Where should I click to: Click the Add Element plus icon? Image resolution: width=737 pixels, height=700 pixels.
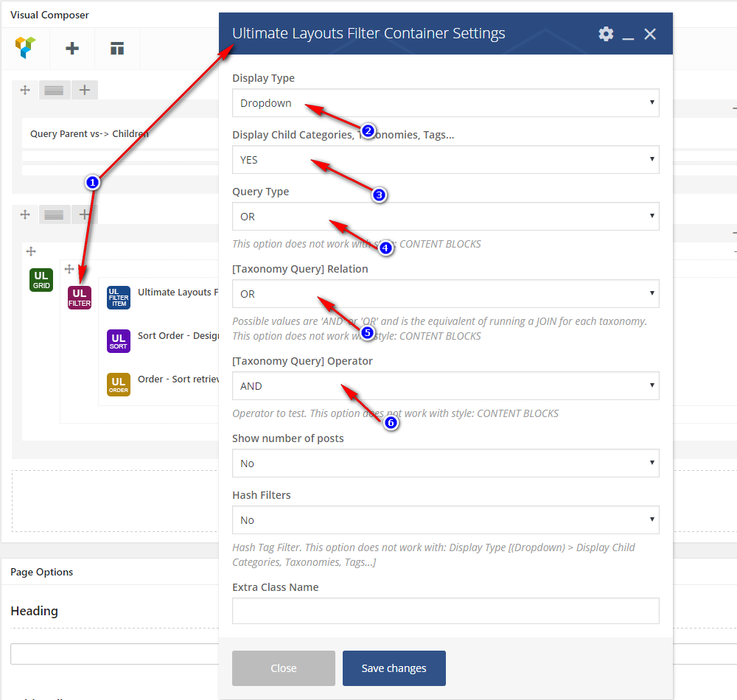point(72,49)
